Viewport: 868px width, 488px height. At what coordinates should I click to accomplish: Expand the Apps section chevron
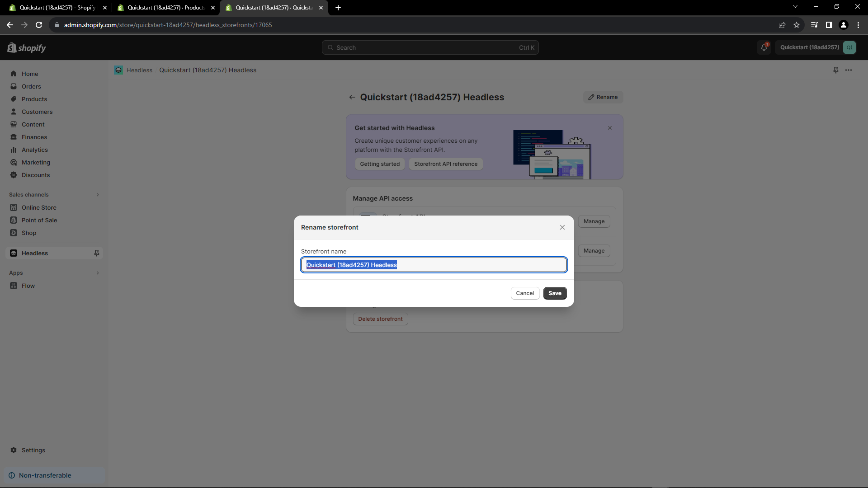97,273
